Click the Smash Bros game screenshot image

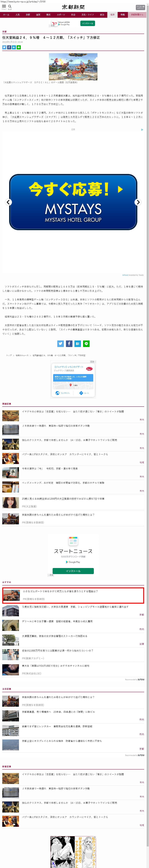point(73,66)
